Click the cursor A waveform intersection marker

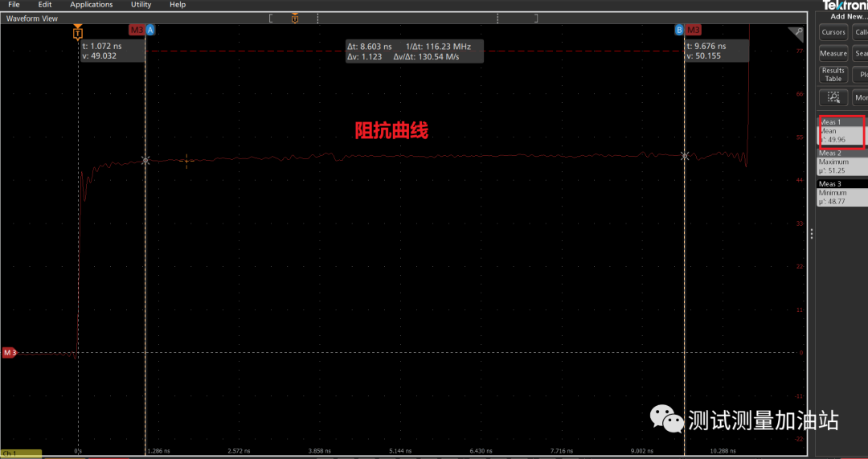pos(145,161)
